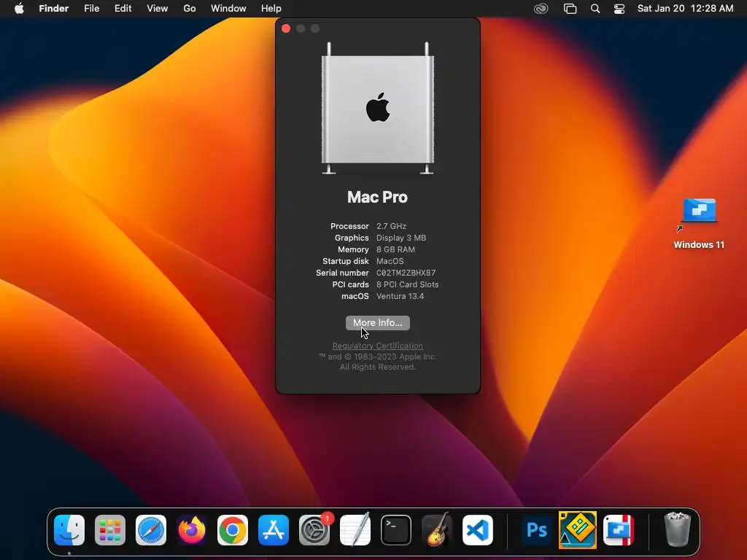Image resolution: width=747 pixels, height=560 pixels.
Task: Launch Terminal from the dock
Action: tap(396, 530)
